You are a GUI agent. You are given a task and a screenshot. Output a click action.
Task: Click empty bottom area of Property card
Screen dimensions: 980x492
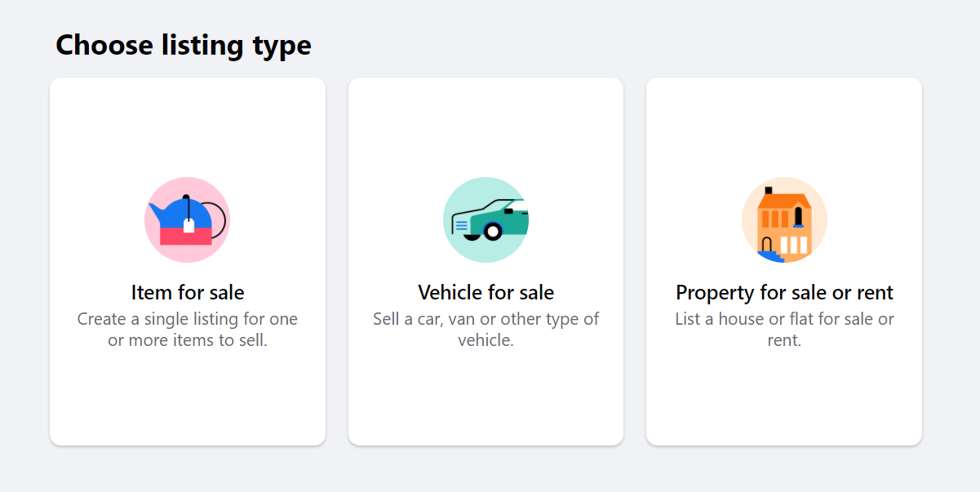point(784,400)
